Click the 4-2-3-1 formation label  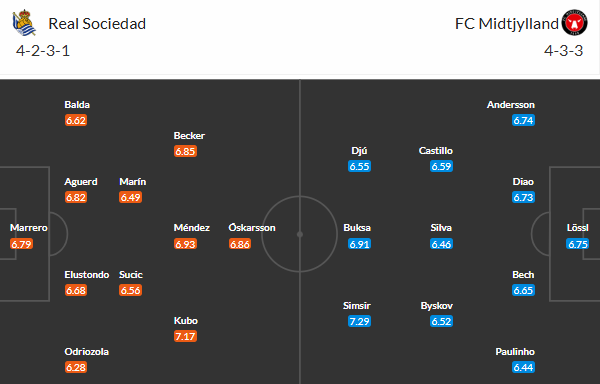(x=43, y=50)
